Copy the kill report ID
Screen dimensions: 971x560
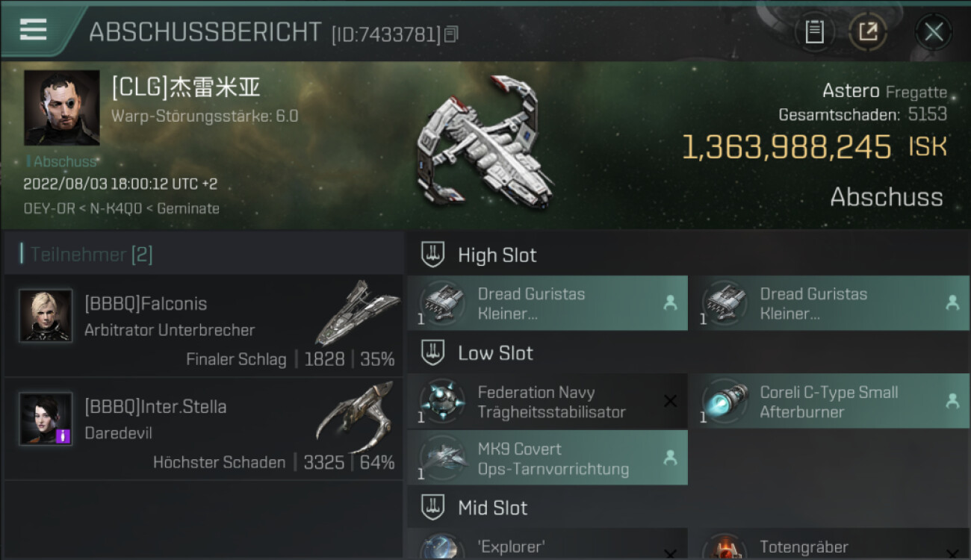pyautogui.click(x=451, y=34)
